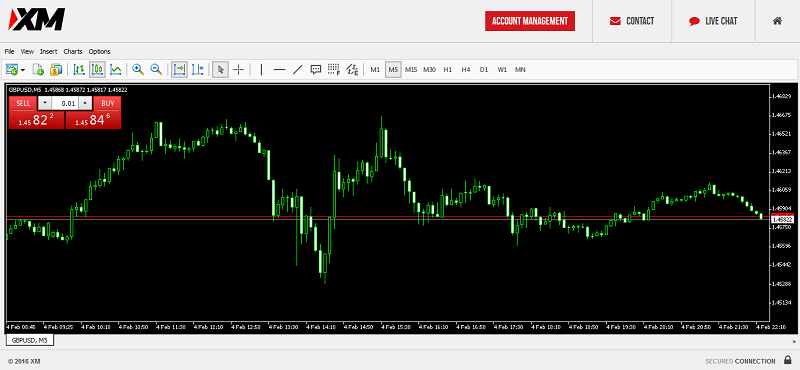Select the crosshair tool
The height and width of the screenshot is (370, 800).
click(x=238, y=69)
